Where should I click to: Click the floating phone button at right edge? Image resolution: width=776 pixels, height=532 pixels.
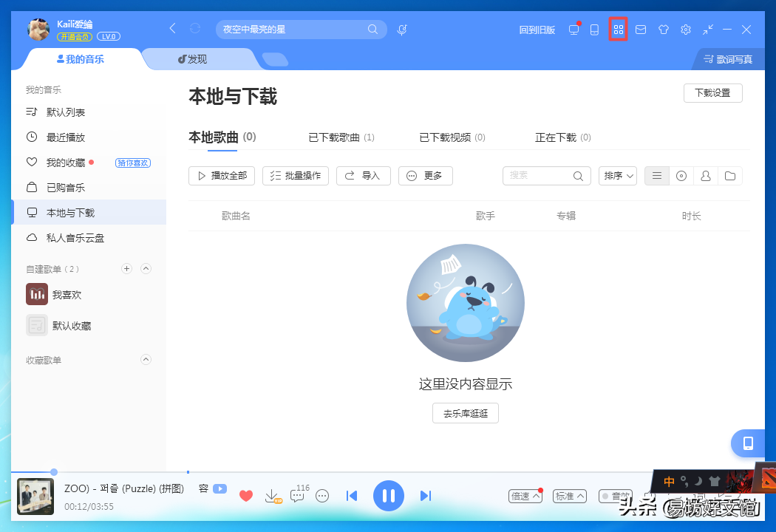(748, 443)
